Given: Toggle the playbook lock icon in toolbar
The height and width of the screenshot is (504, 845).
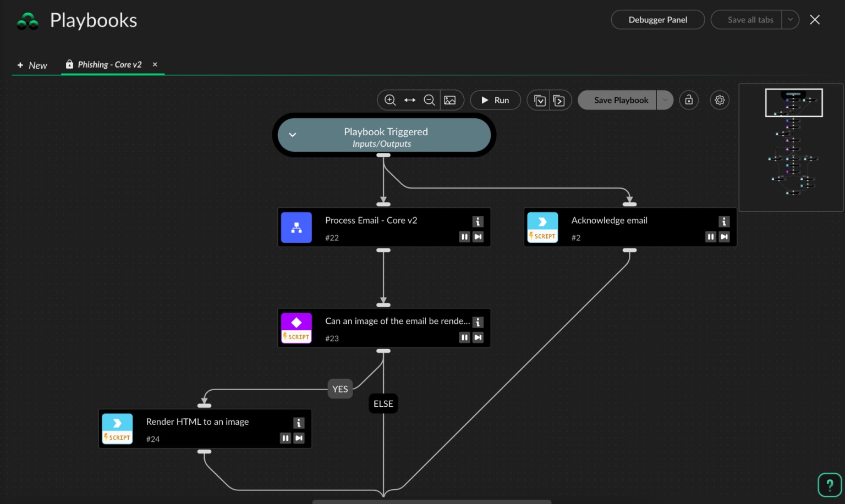Looking at the screenshot, I should pyautogui.click(x=689, y=100).
